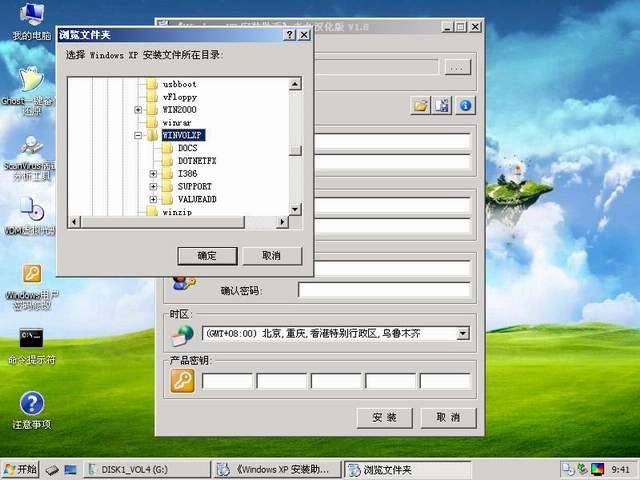
Task: Click the save-file icon in installer window
Action: click(442, 106)
